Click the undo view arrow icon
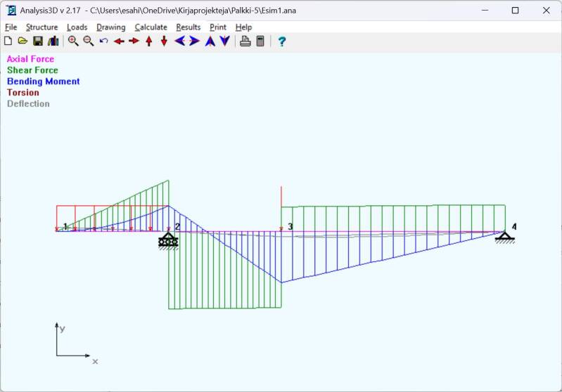Viewport: 562px width, 392px height. click(x=103, y=41)
